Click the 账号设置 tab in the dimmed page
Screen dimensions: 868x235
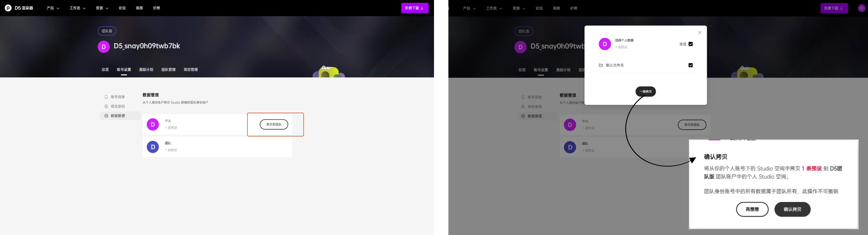pos(541,70)
